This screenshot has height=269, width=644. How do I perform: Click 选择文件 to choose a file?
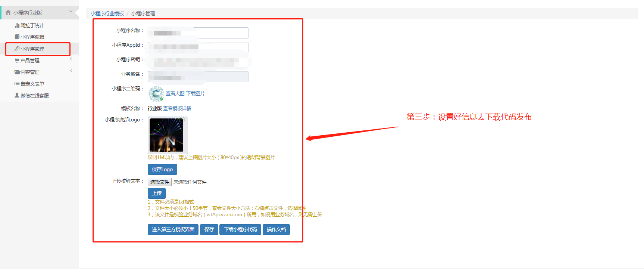pos(160,182)
